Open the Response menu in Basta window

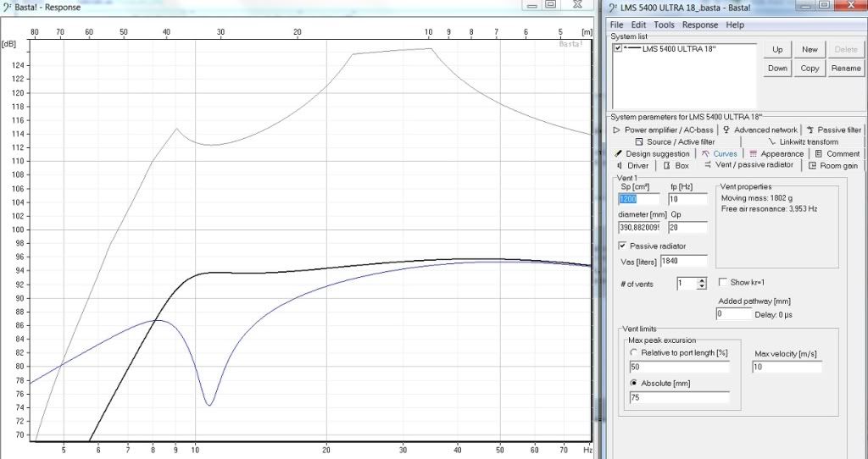click(699, 25)
